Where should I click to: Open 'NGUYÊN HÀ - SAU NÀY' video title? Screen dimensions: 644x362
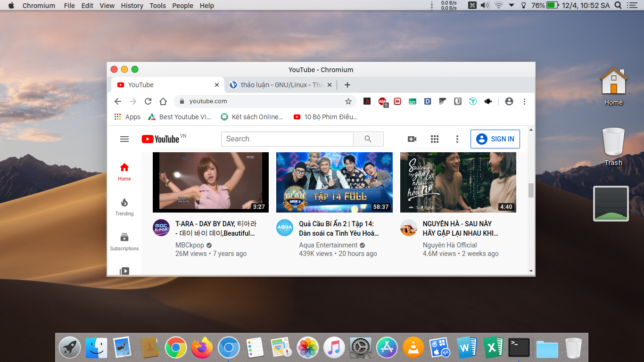pos(461,229)
